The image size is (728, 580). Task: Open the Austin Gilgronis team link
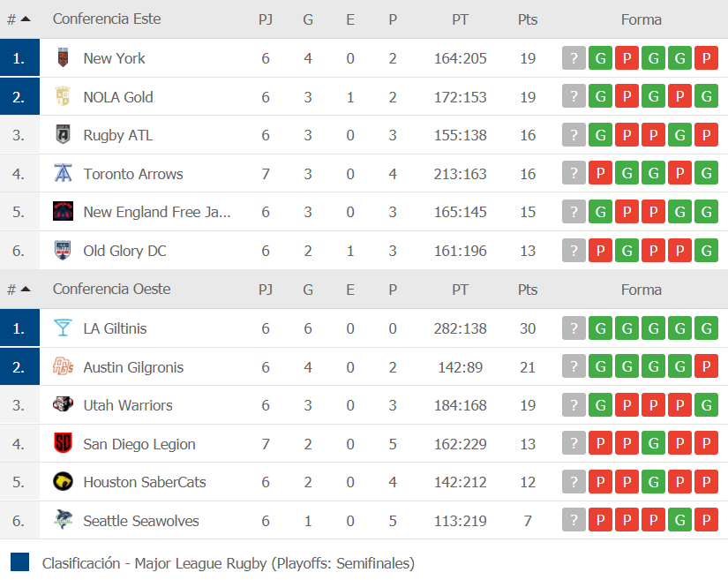tap(133, 367)
